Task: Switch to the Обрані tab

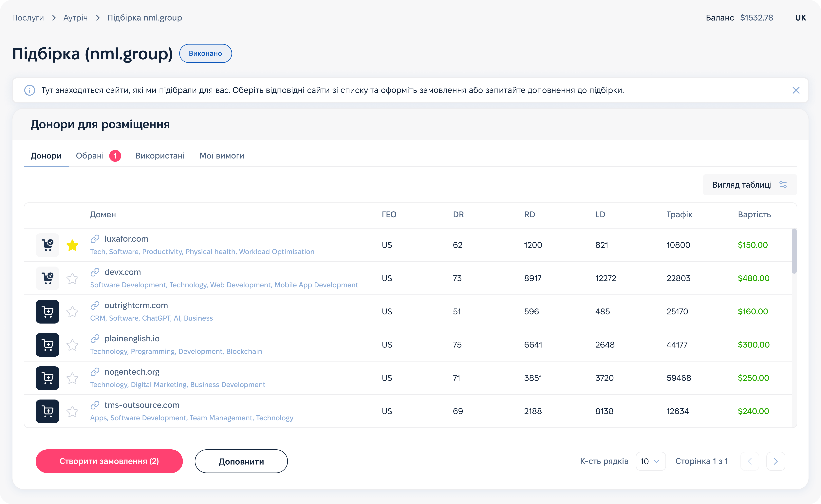Action: (90, 155)
